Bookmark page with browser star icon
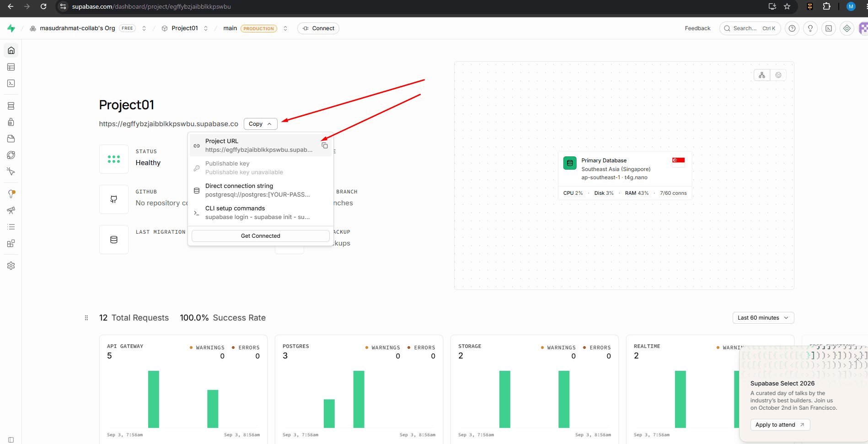868x444 pixels. coord(787,6)
